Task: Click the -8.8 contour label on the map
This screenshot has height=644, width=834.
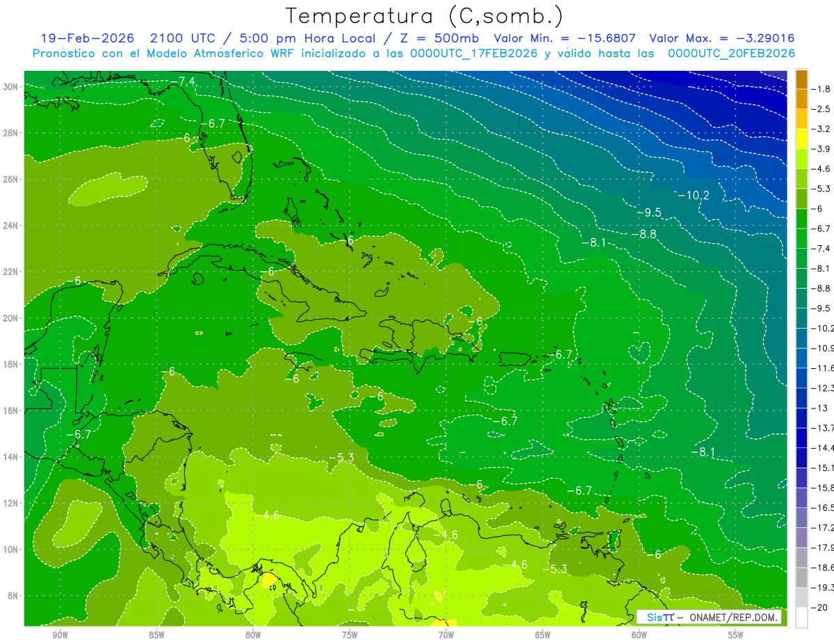Action: point(644,234)
